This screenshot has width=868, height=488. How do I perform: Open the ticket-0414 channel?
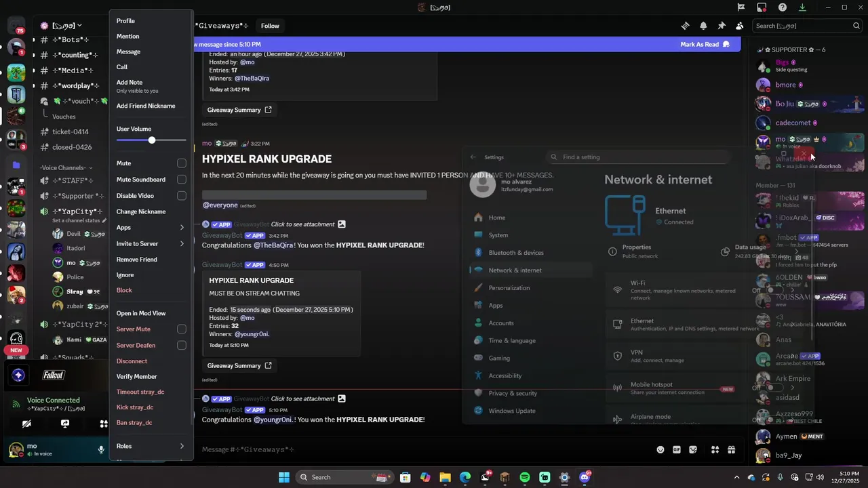(71, 131)
